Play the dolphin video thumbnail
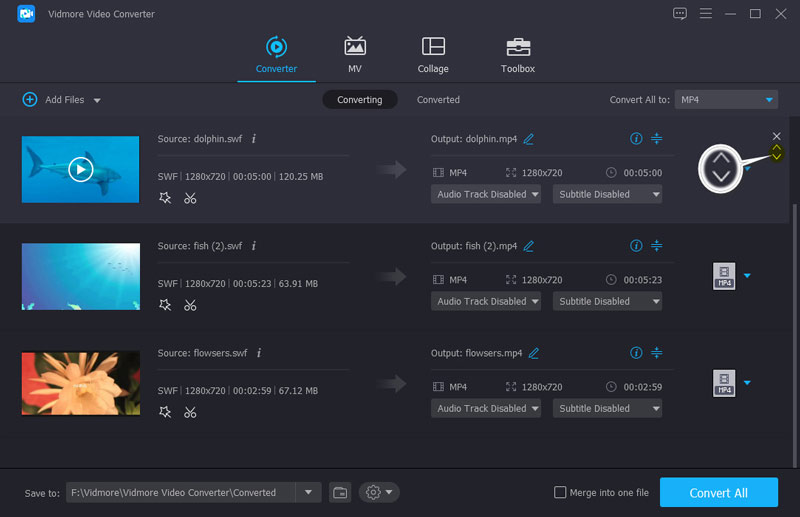This screenshot has width=800, height=517. tap(80, 169)
